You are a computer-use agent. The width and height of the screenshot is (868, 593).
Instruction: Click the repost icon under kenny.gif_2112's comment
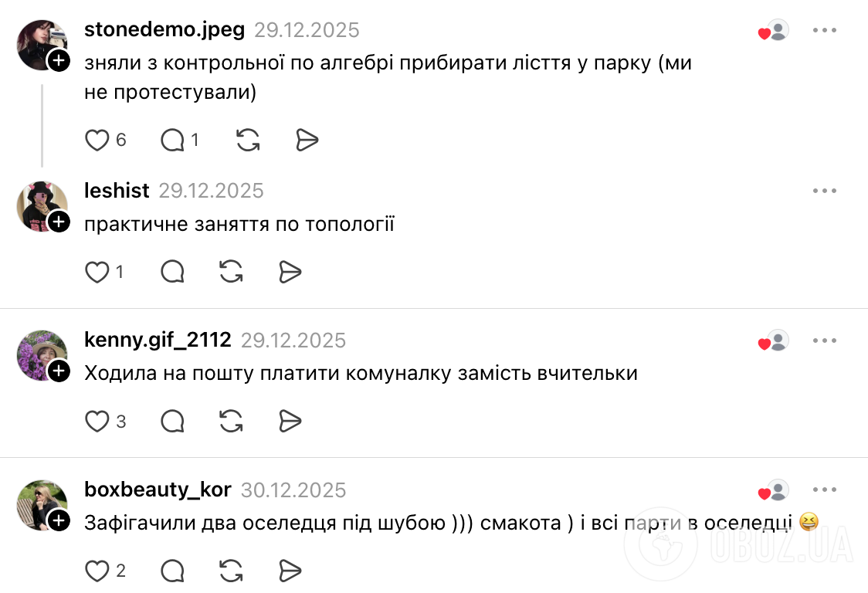pyautogui.click(x=230, y=421)
